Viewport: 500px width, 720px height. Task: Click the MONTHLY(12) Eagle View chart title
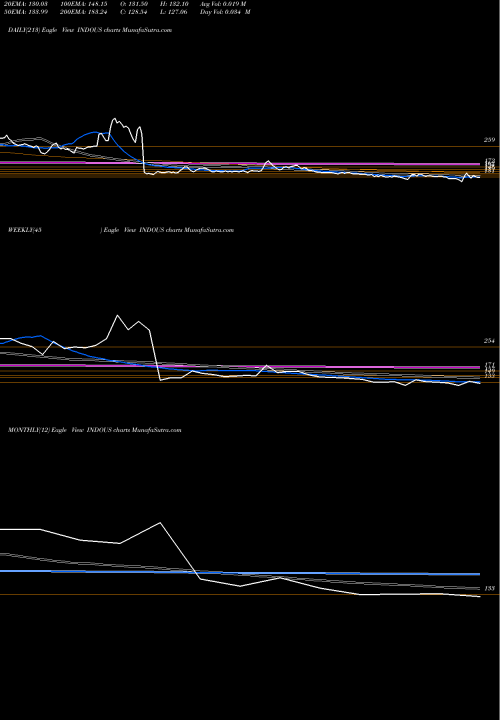point(95,430)
